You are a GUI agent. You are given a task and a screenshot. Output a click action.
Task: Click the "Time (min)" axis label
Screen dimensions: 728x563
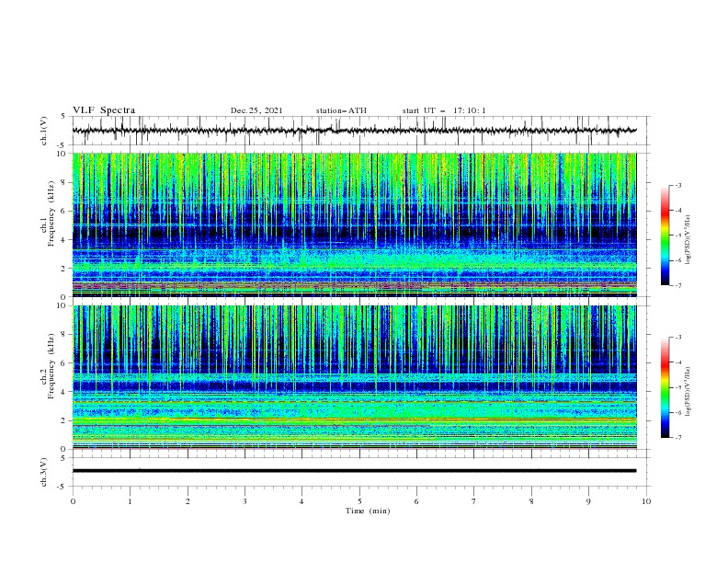point(368,511)
